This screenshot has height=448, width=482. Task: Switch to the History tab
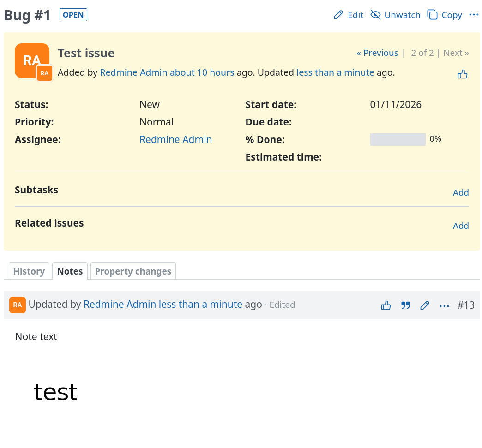(29, 271)
